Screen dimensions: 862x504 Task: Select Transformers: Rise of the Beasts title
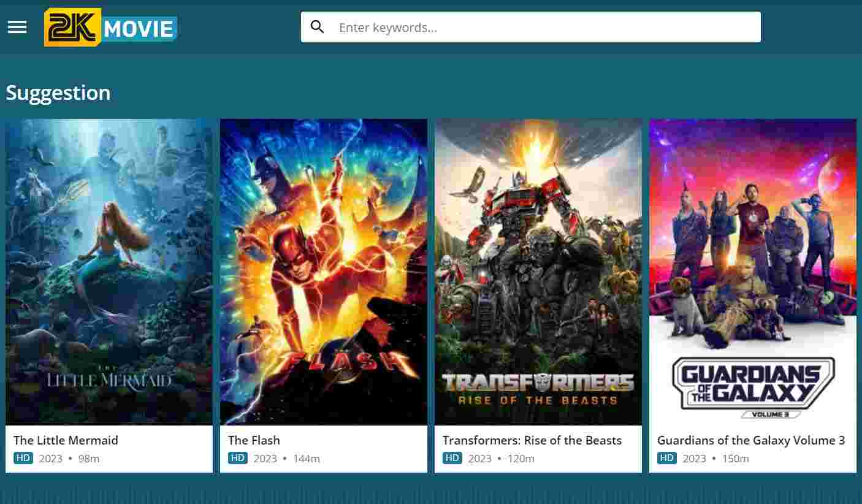(532, 440)
